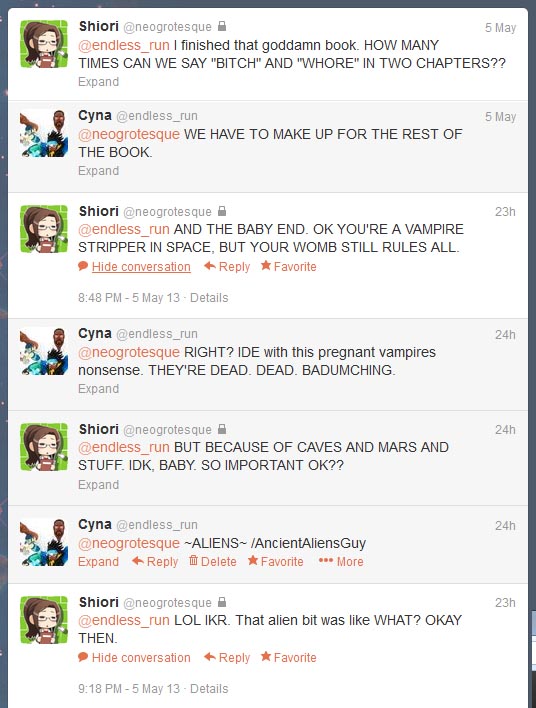Open Cyna's avatar on the ALIENS tweet
The image size is (536, 708).
tap(44, 542)
